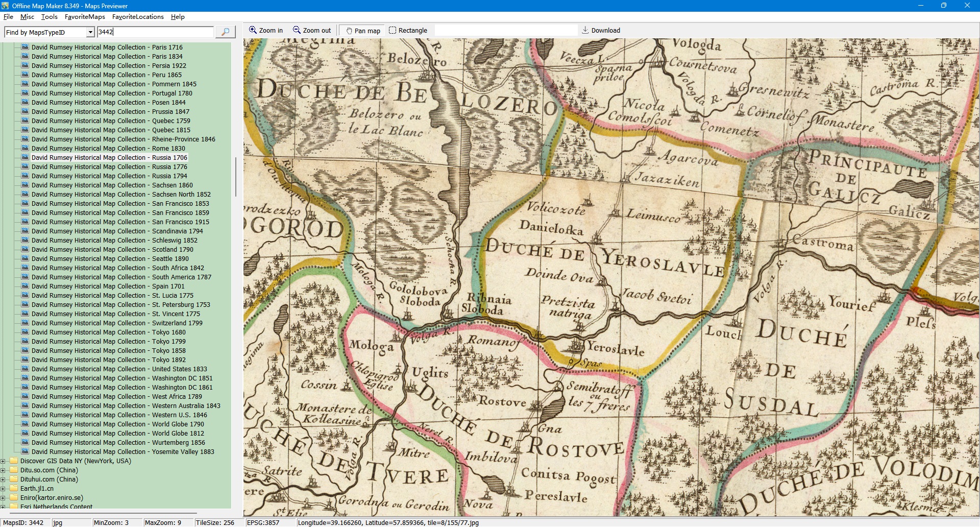The width and height of the screenshot is (980, 527).
Task: Click the folder icon for Ditu.so.com (China)
Action: [14, 470]
